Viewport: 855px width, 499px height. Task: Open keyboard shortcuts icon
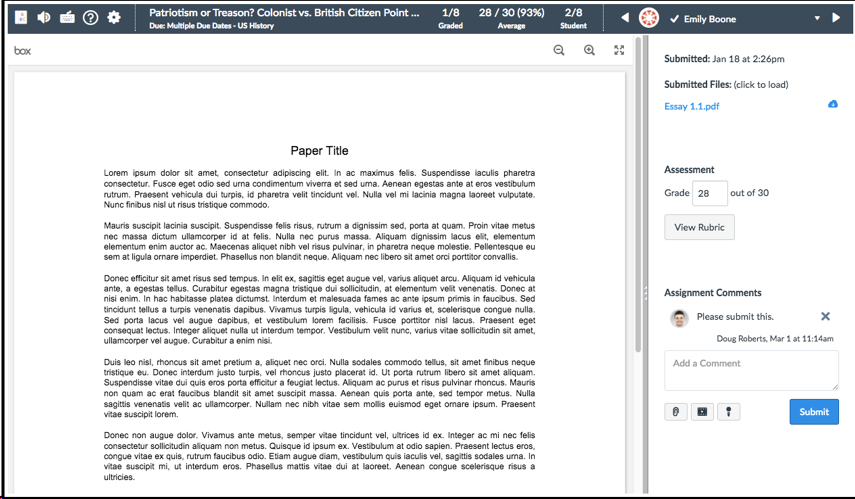pos(67,18)
